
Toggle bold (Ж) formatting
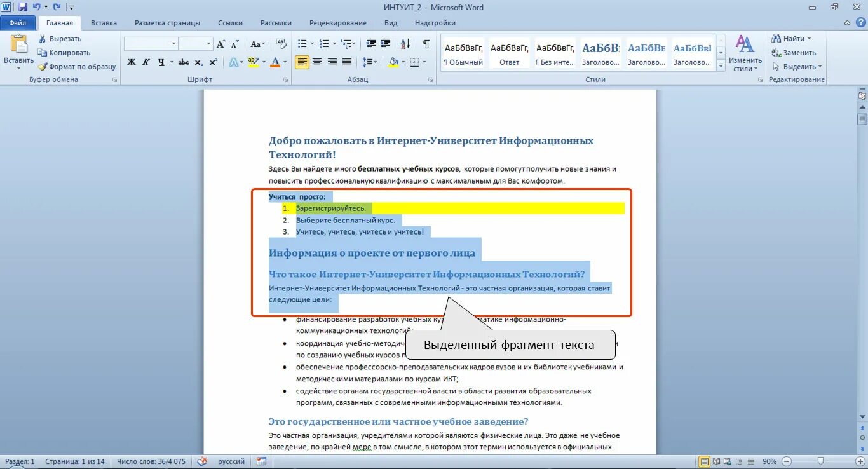131,62
